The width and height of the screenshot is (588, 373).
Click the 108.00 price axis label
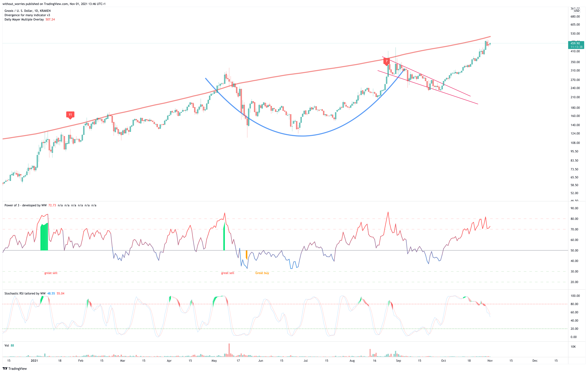tap(575, 143)
